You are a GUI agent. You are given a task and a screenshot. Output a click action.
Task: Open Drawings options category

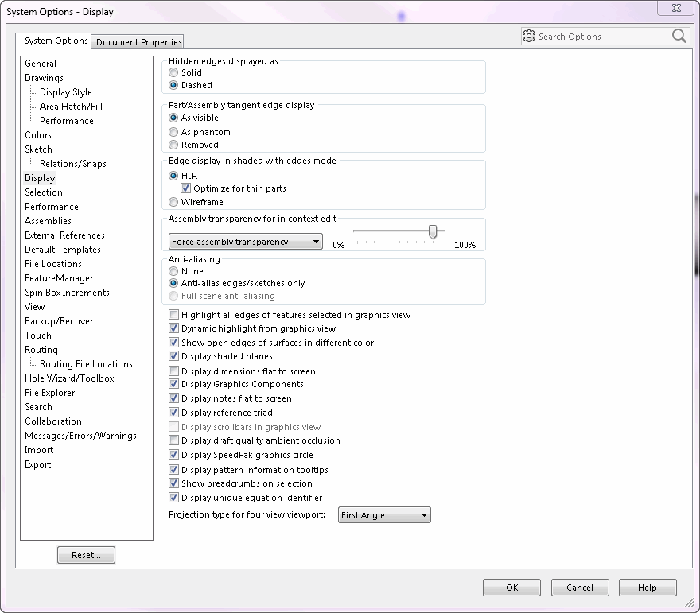pyautogui.click(x=45, y=78)
